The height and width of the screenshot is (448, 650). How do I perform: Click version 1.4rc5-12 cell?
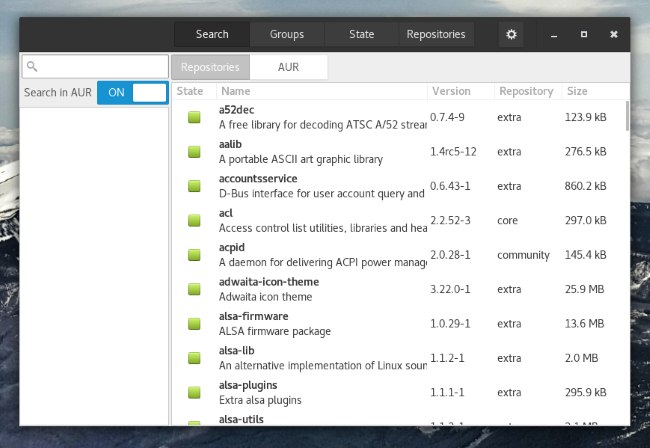tap(453, 152)
